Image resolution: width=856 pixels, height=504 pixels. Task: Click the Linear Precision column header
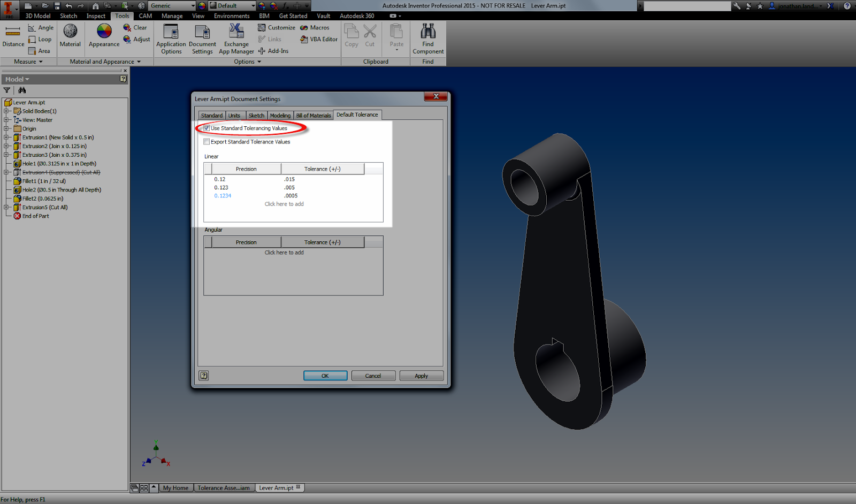pos(246,169)
